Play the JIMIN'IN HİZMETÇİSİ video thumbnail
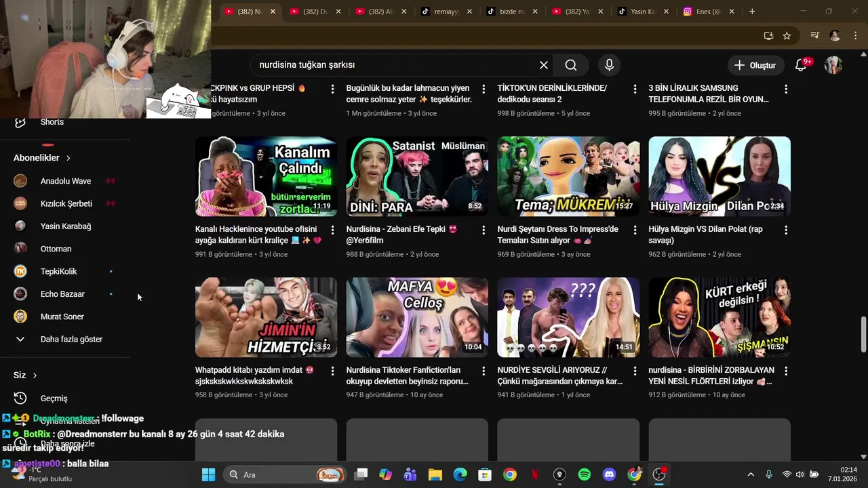This screenshot has height=488, width=868. (x=266, y=317)
